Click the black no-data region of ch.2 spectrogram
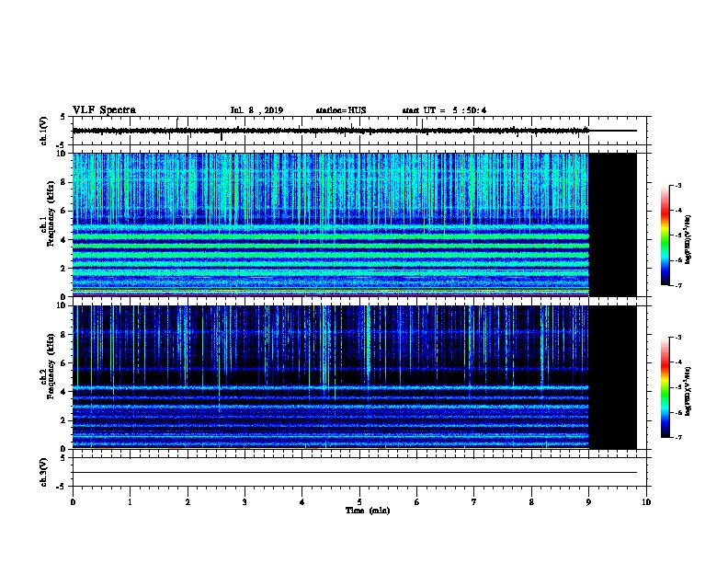The height and width of the screenshot is (563, 728). [x=613, y=377]
